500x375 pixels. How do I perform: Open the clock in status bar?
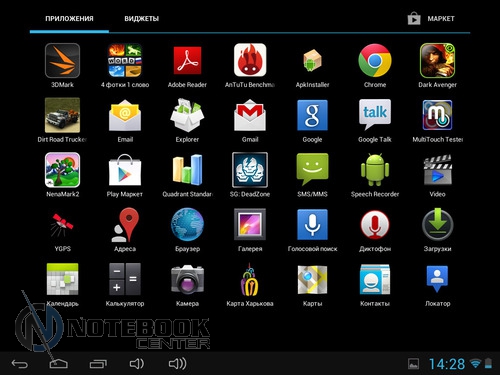click(x=447, y=364)
